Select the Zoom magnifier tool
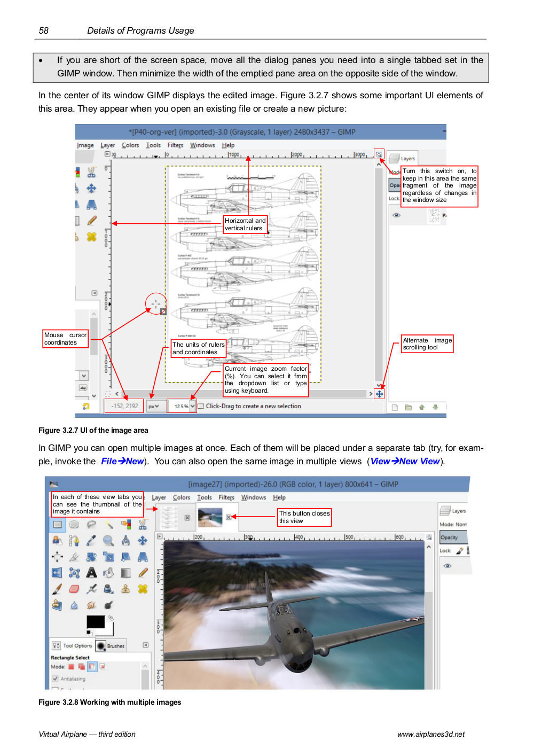 (x=109, y=541)
